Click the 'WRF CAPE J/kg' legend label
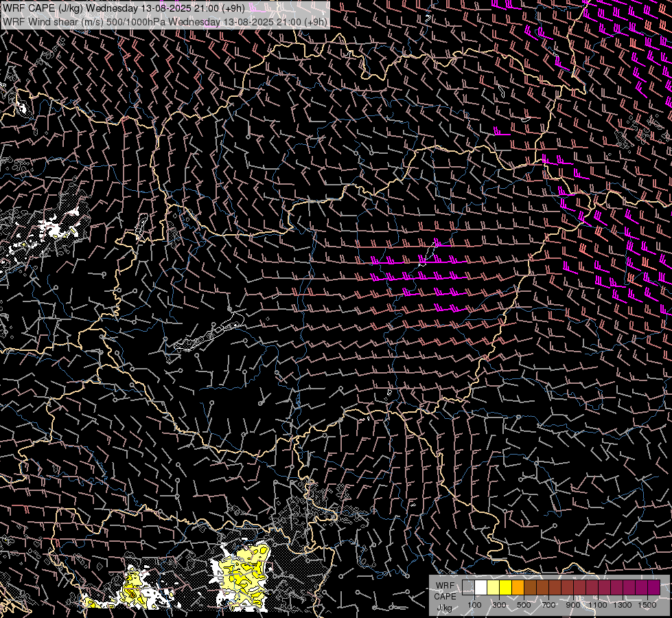 [x=445, y=597]
